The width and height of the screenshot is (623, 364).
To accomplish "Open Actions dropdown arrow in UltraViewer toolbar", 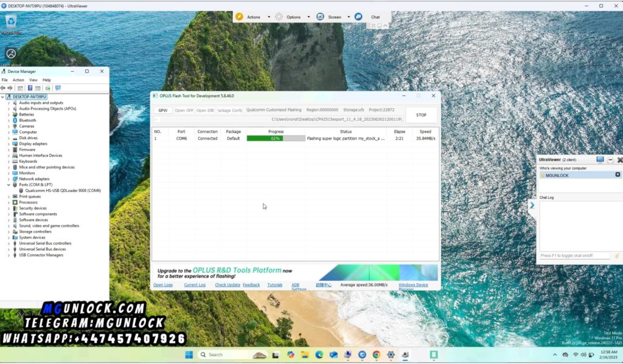I will [268, 17].
